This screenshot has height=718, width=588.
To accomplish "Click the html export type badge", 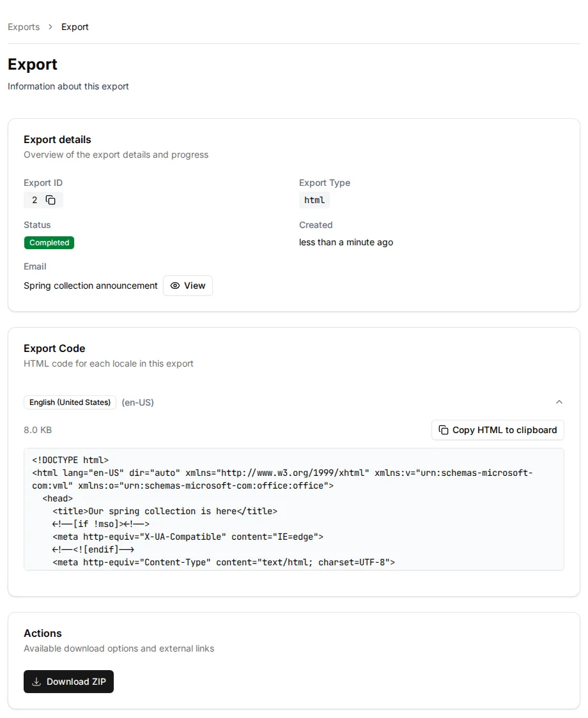I will (314, 200).
